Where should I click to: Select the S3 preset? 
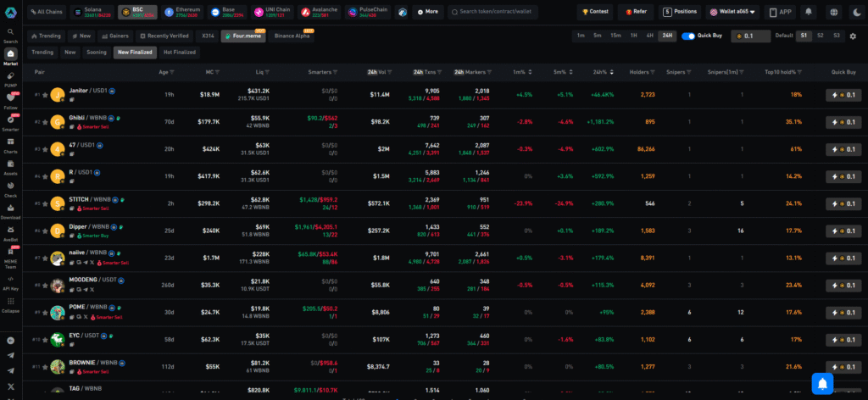click(x=837, y=36)
